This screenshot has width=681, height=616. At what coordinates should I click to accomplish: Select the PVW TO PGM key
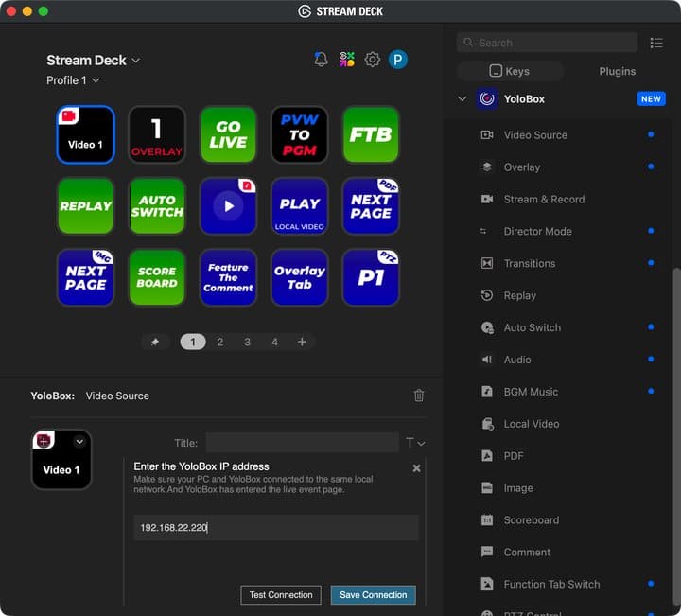(299, 134)
